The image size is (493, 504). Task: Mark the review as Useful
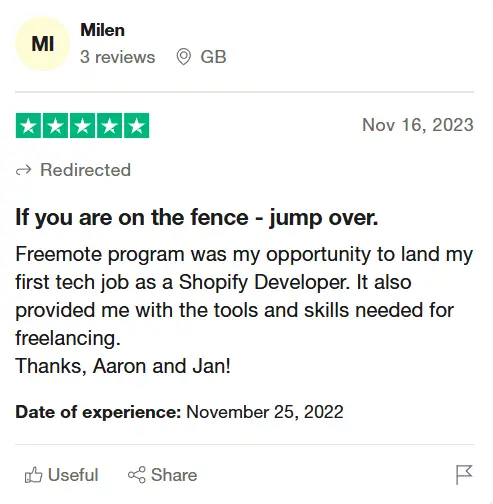click(61, 475)
